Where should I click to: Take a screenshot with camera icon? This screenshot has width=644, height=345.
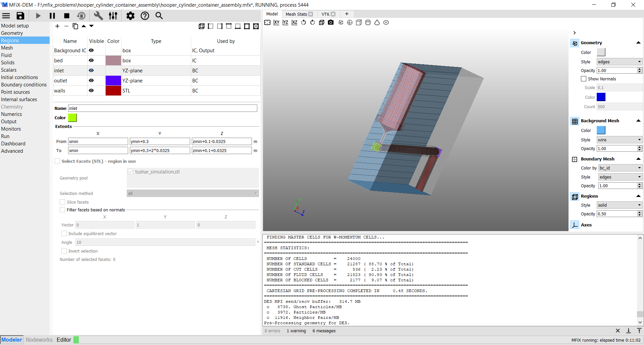tap(331, 22)
